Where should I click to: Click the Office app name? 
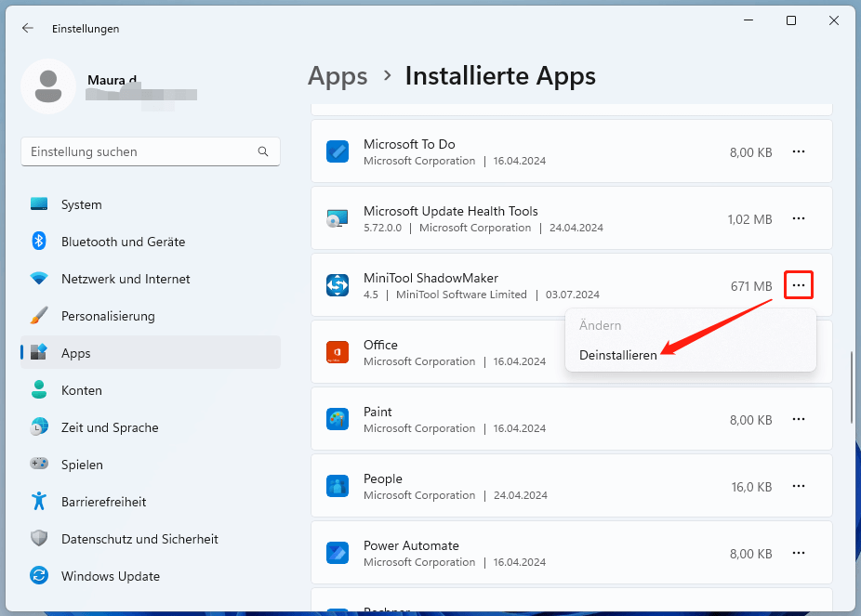click(x=380, y=345)
